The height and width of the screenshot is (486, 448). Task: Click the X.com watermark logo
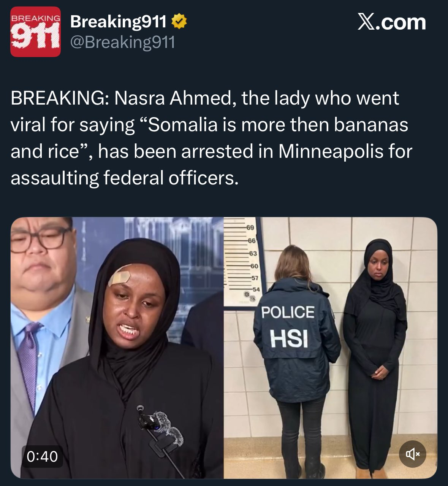[x=392, y=22]
